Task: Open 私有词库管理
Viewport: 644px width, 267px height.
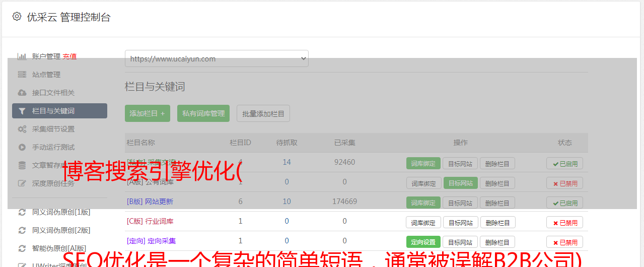Action: pyautogui.click(x=203, y=113)
